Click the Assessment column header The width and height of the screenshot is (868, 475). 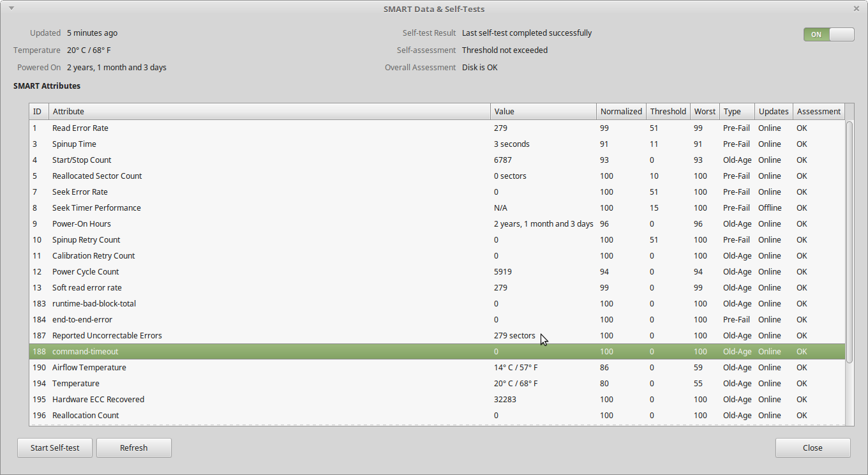pos(818,111)
